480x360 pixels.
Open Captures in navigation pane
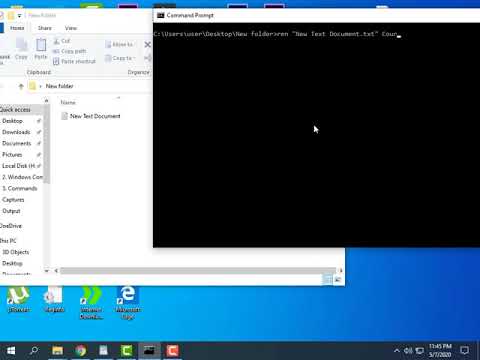click(13, 200)
